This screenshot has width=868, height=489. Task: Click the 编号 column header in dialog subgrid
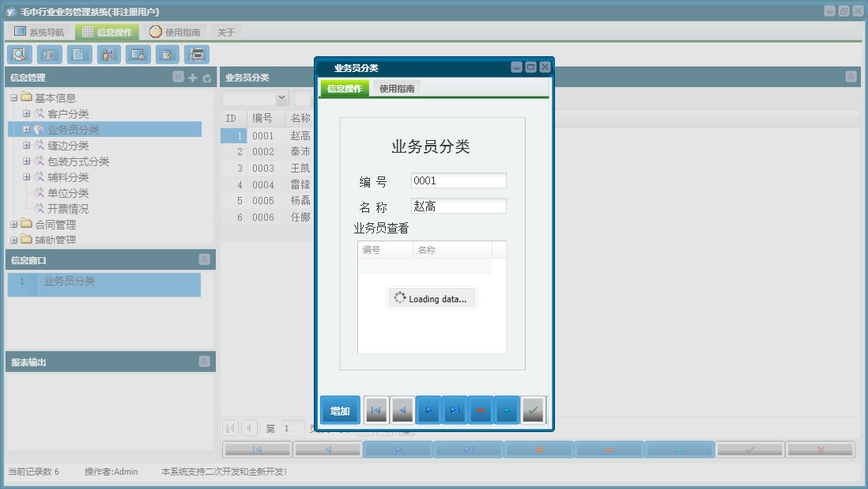pos(385,250)
